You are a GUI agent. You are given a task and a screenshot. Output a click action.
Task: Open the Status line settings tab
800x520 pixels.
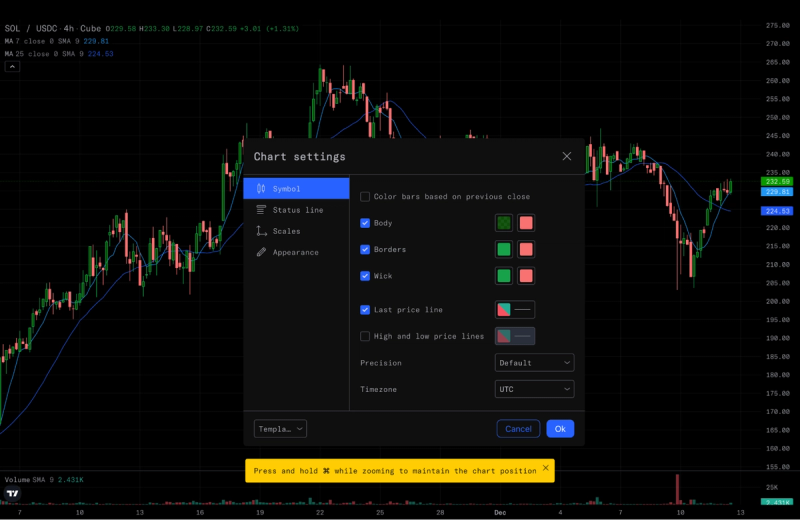click(x=296, y=210)
